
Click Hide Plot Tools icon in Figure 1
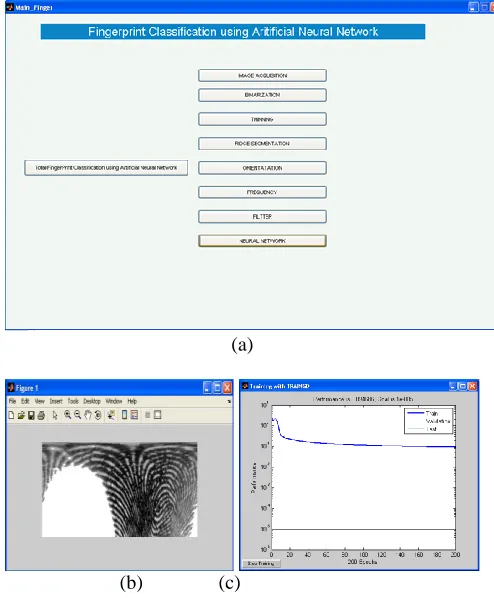point(148,415)
